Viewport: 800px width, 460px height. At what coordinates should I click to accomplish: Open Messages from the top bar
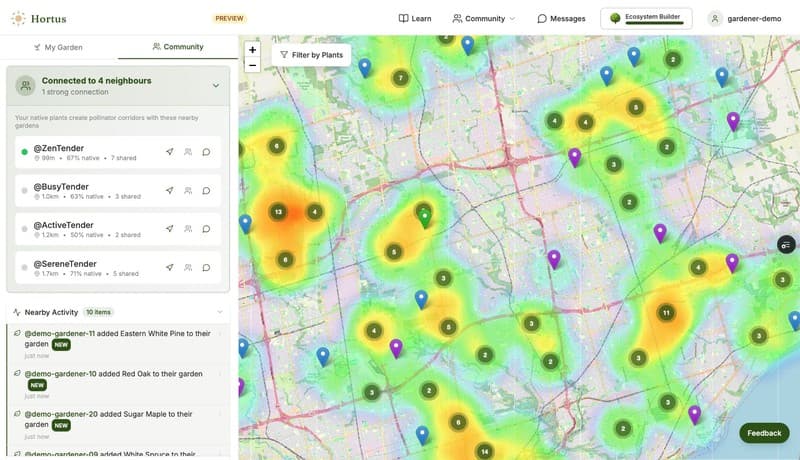(x=561, y=18)
